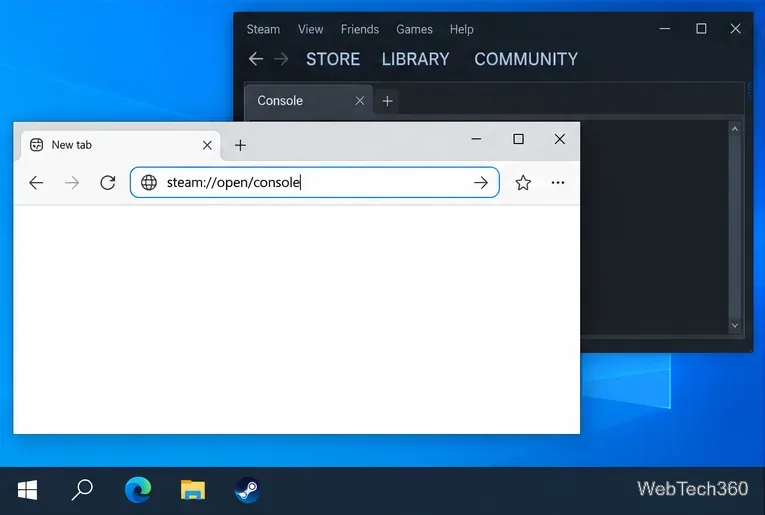Reload the browser page
The image size is (765, 515).
pyautogui.click(x=108, y=183)
